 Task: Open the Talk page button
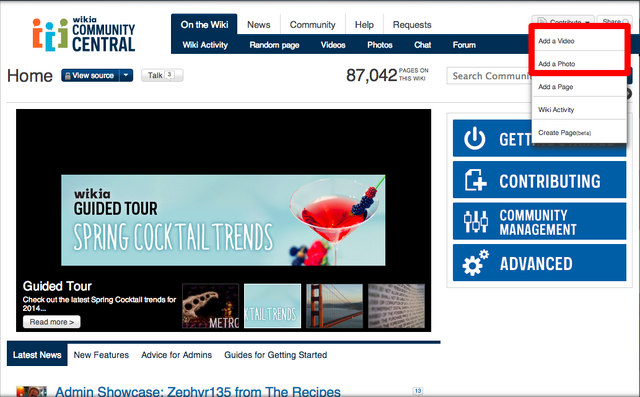pyautogui.click(x=162, y=75)
